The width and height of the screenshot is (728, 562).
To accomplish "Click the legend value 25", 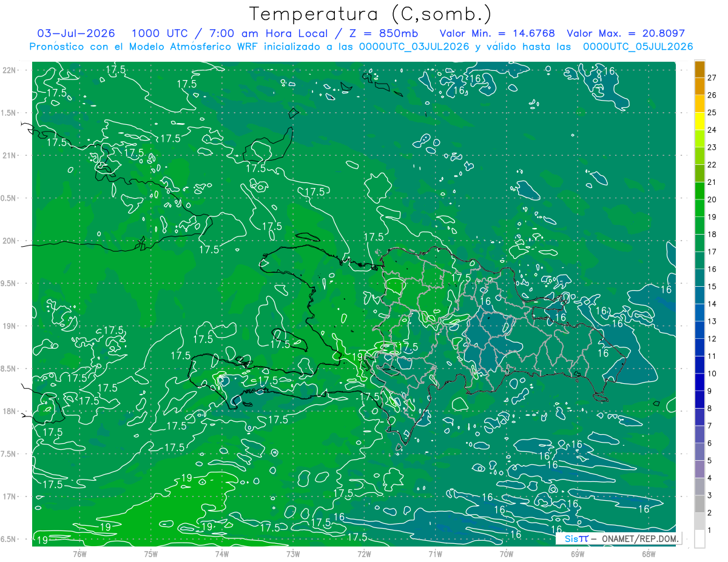I will point(712,113).
